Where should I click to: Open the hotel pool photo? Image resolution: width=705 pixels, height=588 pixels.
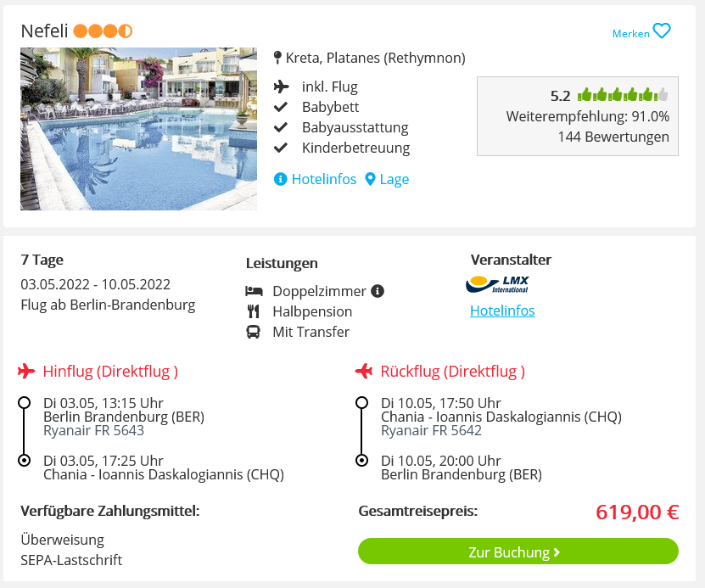point(138,129)
